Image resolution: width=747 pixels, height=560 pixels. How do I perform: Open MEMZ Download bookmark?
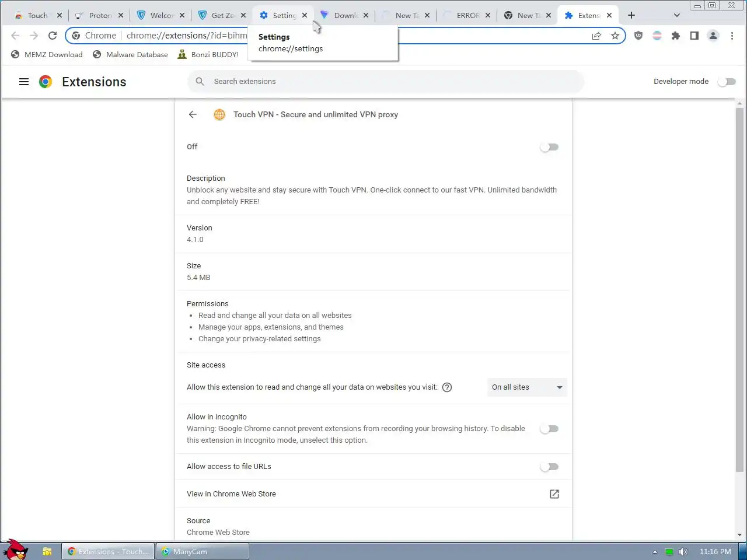(47, 55)
